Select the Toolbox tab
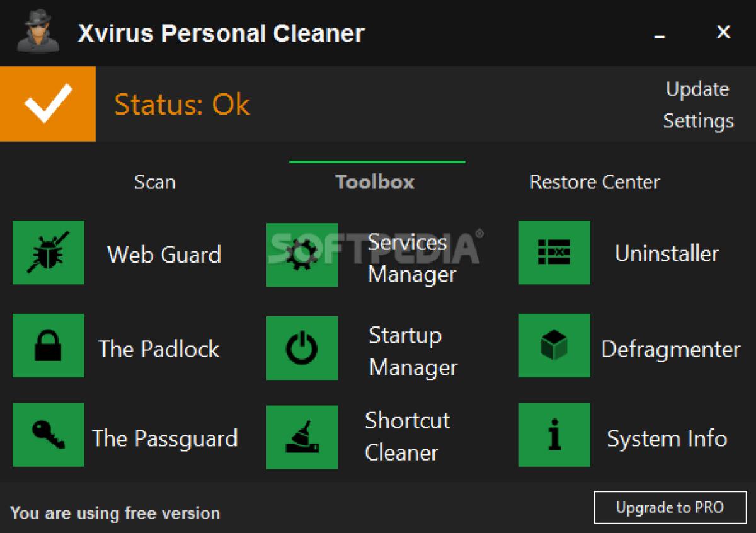756x533 pixels. click(x=375, y=182)
